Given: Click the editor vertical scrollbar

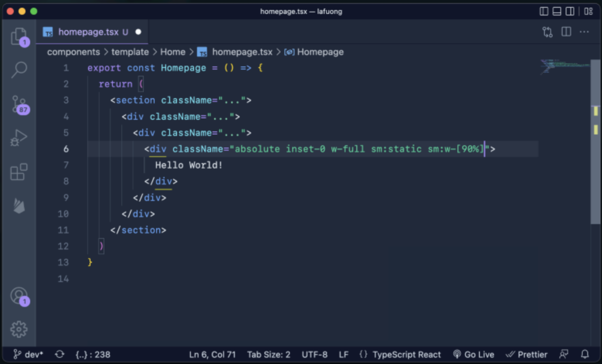Looking at the screenshot, I should pos(595,142).
